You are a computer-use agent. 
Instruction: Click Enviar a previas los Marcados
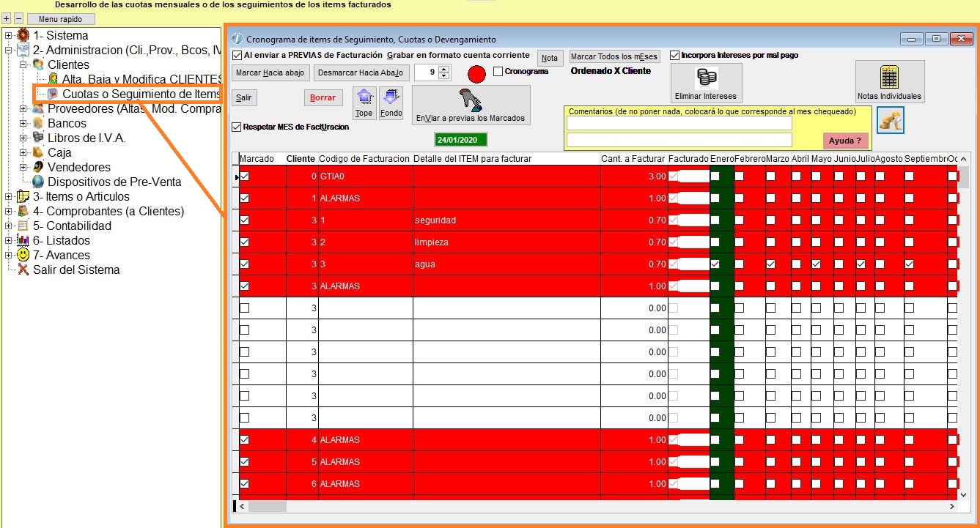(x=471, y=105)
